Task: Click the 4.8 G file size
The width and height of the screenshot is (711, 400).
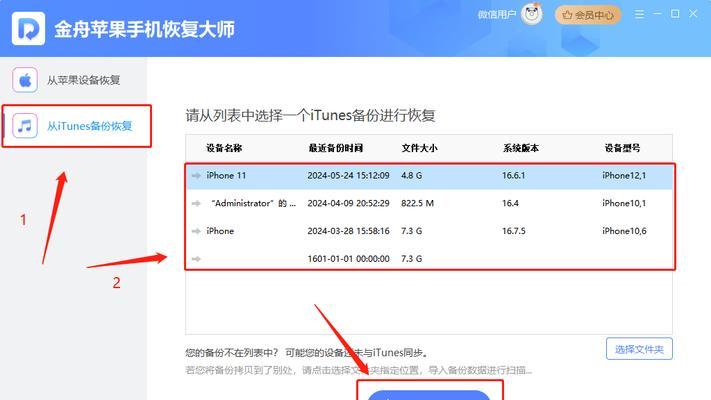Action: coord(411,176)
